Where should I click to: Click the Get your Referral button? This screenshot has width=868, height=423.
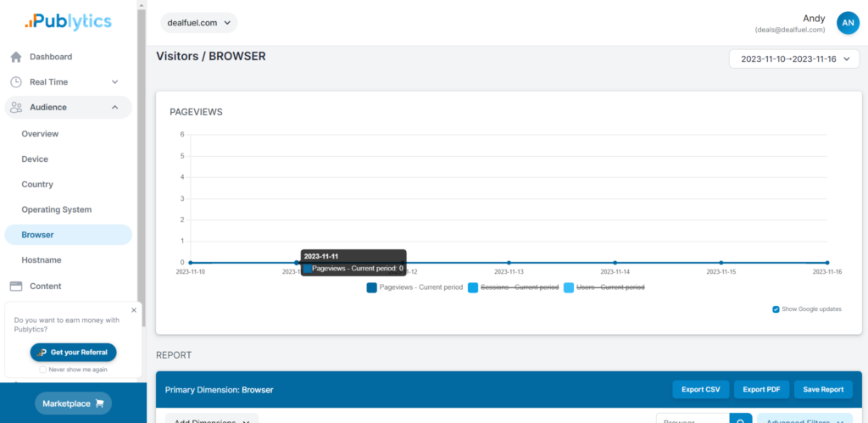(x=73, y=352)
